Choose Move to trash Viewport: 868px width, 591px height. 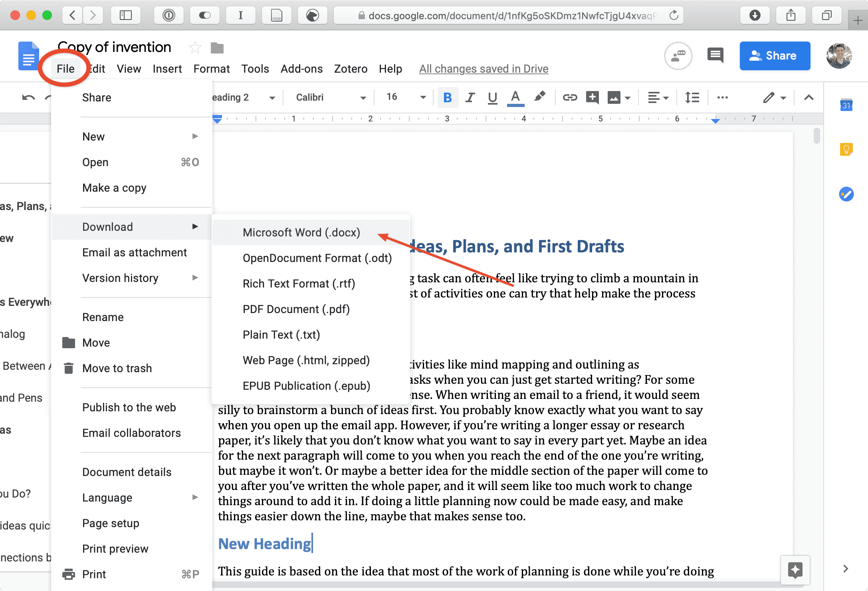pyautogui.click(x=132, y=368)
